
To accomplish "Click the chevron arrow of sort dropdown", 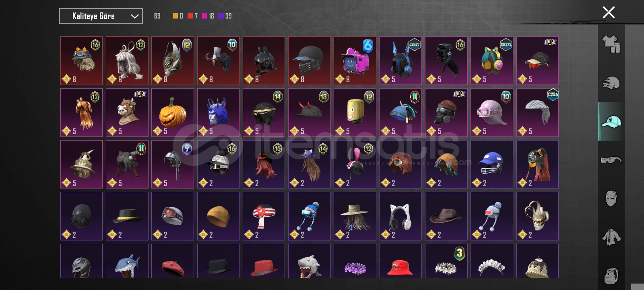I will pos(134,16).
